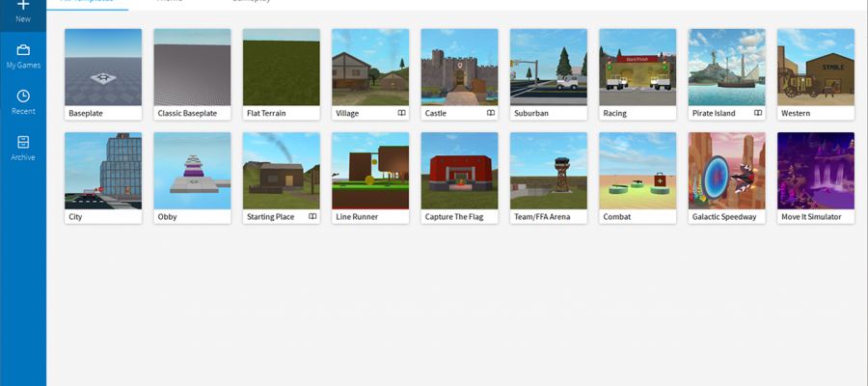The image size is (868, 386).
Task: Open the Flat Terrain template
Action: [x=282, y=74]
